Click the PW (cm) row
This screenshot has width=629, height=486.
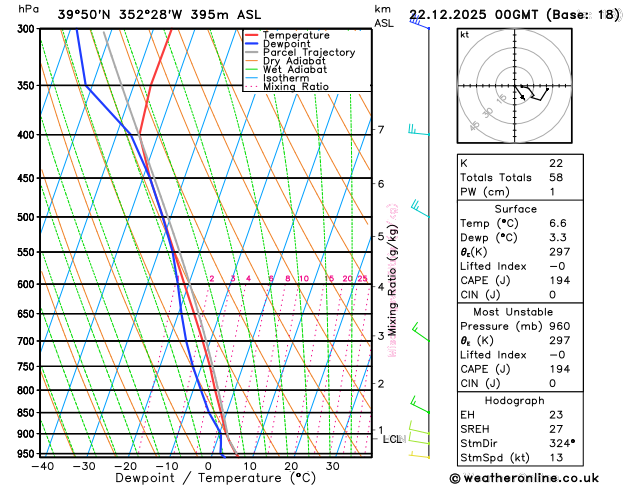coord(520,192)
